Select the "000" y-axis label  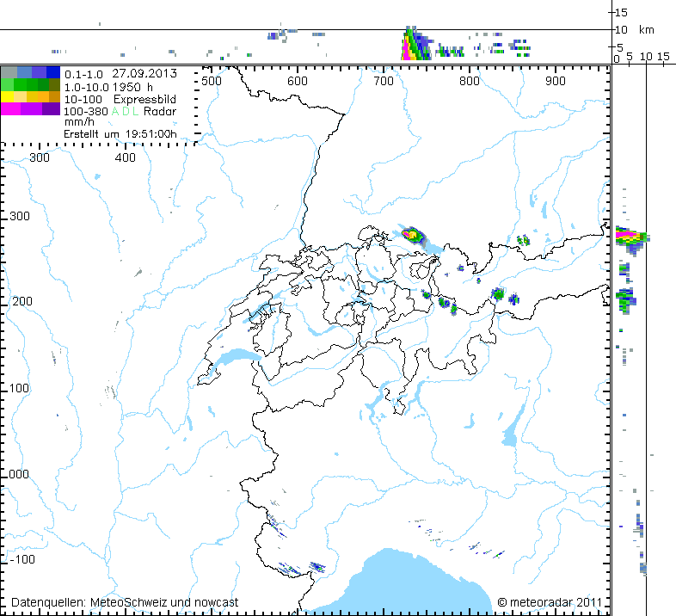(19, 475)
